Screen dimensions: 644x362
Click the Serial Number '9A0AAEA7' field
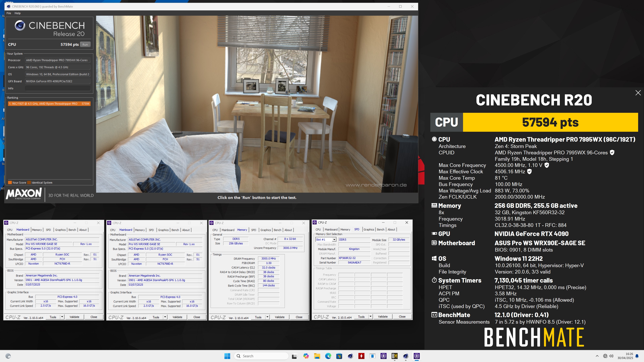(x=354, y=263)
